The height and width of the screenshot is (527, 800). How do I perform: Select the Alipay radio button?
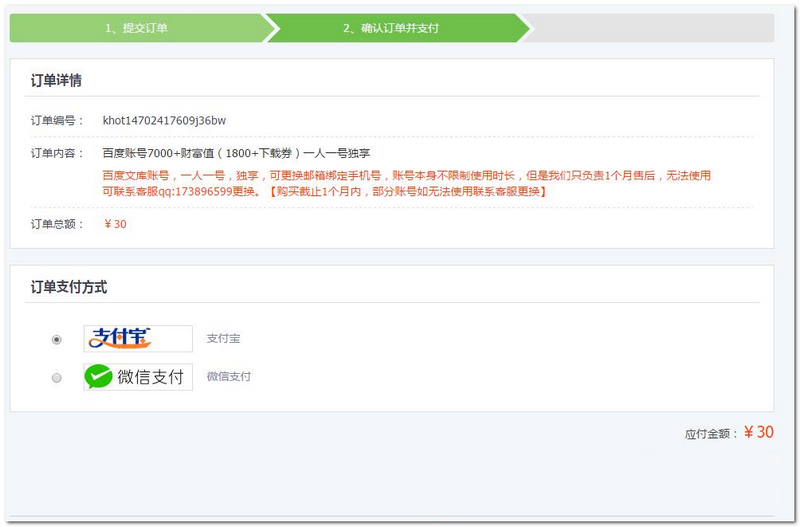point(57,339)
